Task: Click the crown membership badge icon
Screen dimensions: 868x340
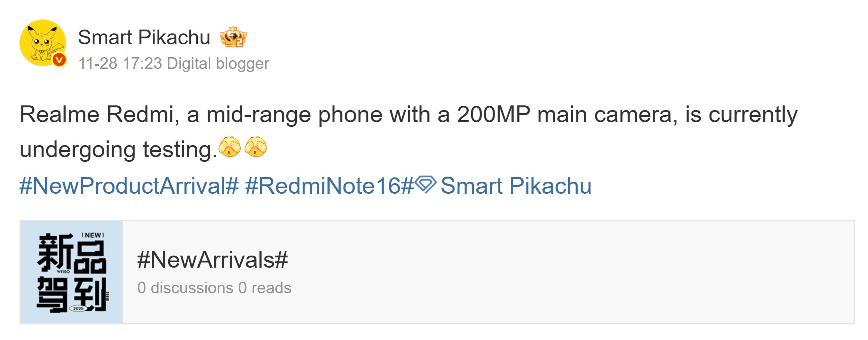Action: 233,37
